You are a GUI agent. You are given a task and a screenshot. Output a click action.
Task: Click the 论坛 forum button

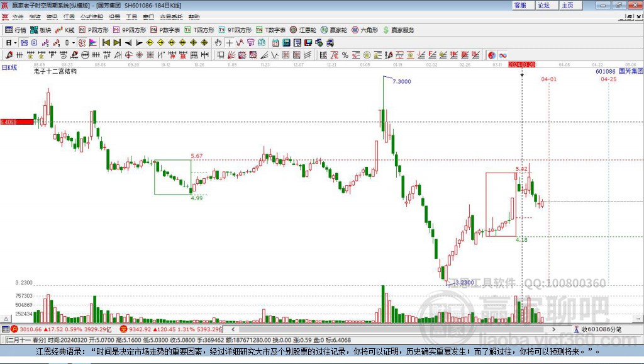(547, 5)
